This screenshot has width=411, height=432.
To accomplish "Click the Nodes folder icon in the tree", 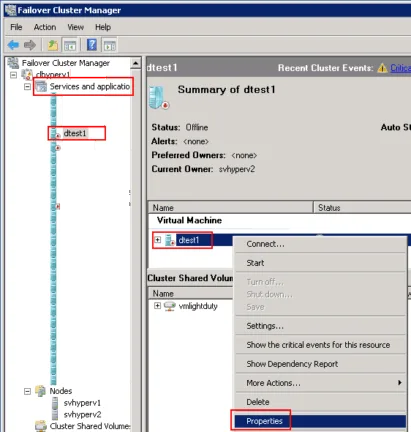I will tap(41, 391).
